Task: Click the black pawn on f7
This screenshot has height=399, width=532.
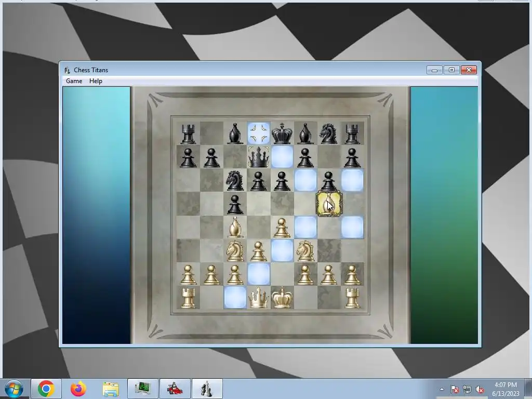Action: pos(305,157)
